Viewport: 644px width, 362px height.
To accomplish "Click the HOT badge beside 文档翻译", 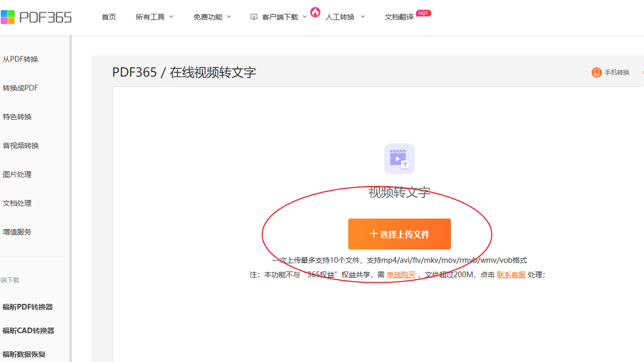I will click(x=424, y=13).
